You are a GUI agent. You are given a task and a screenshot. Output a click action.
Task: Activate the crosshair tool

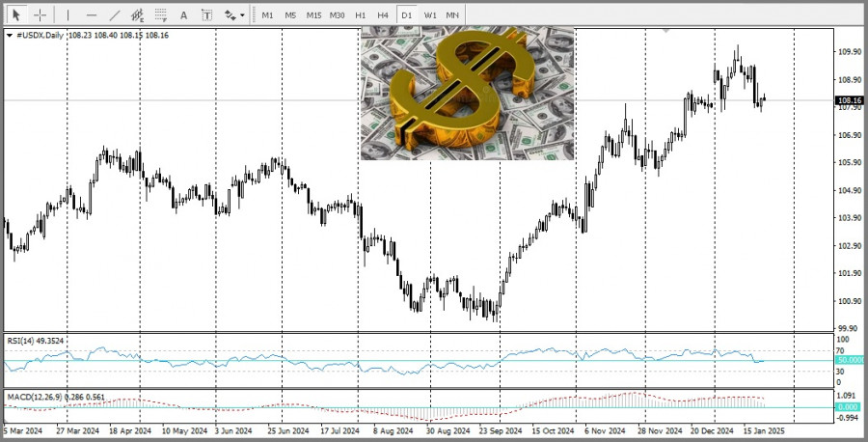pos(40,14)
